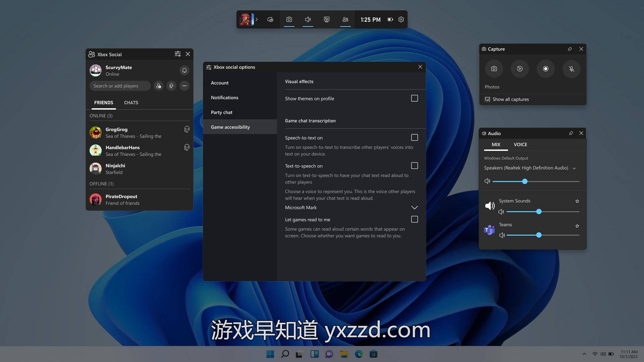Toggle microphone while recording in Capture
This screenshot has height=362, width=644.
click(x=572, y=69)
